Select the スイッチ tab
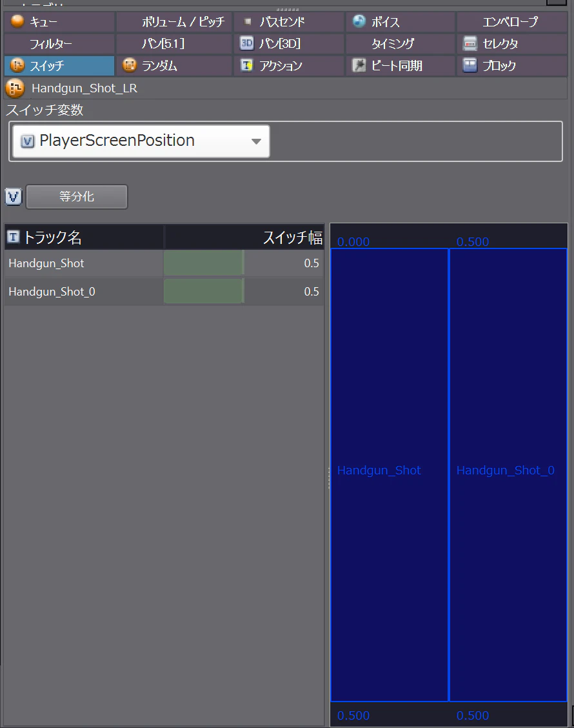 [x=59, y=65]
